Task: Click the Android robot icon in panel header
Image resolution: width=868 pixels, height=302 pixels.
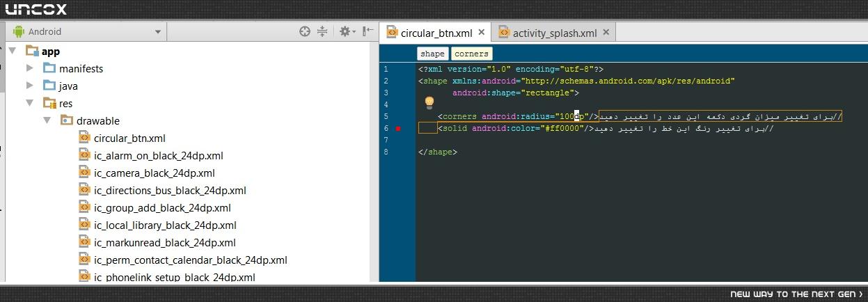Action: 19,31
